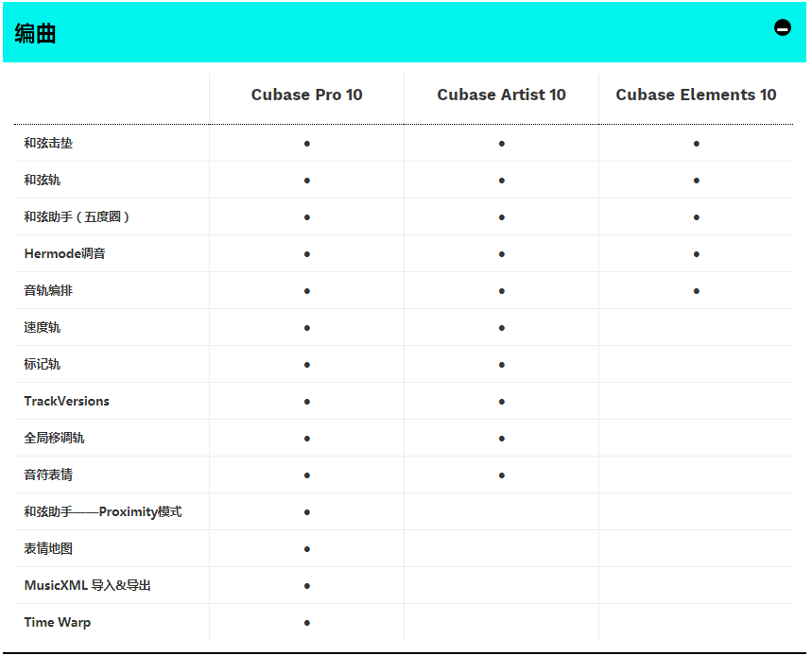Click Artist 10 dot for TrackVersions

(502, 402)
